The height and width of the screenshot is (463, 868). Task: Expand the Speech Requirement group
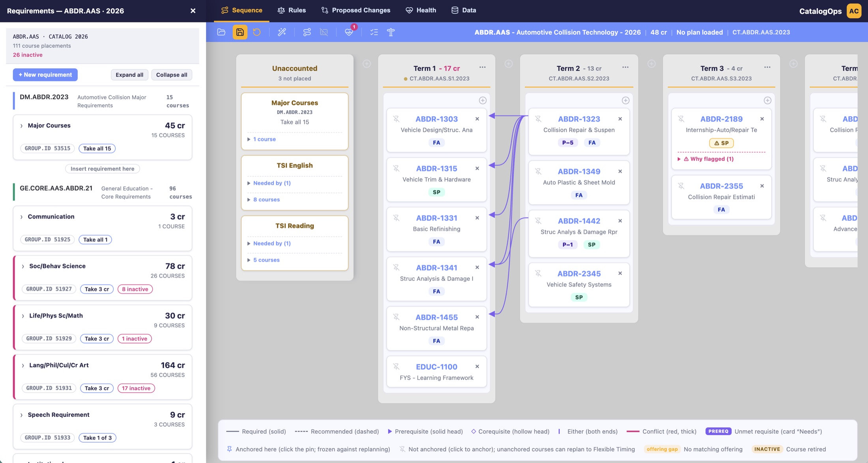coord(21,415)
